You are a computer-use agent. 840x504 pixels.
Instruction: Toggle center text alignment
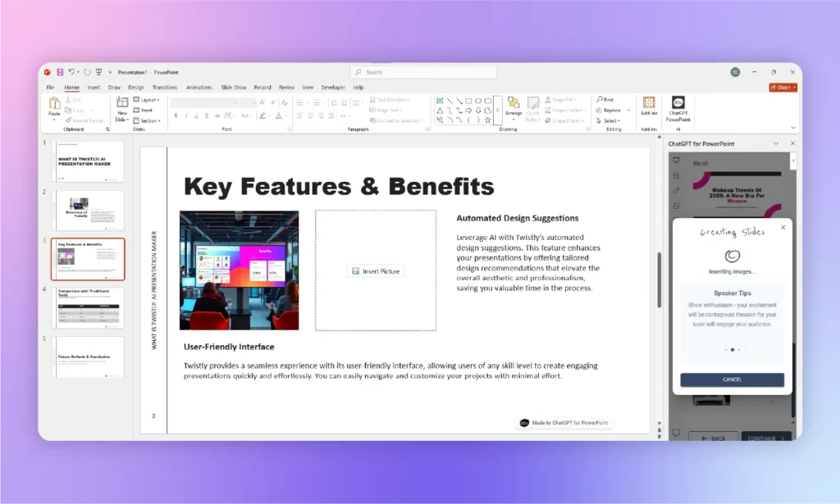tap(311, 116)
